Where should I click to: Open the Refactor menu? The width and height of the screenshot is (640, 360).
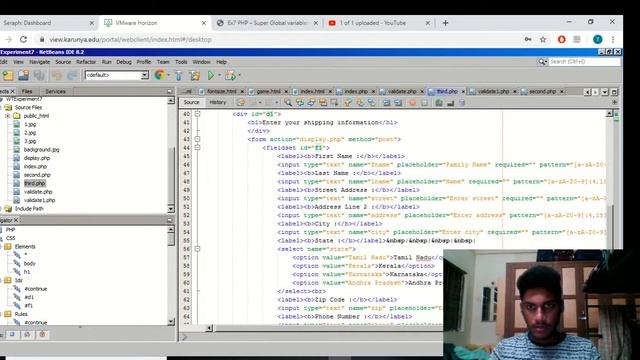[x=86, y=62]
